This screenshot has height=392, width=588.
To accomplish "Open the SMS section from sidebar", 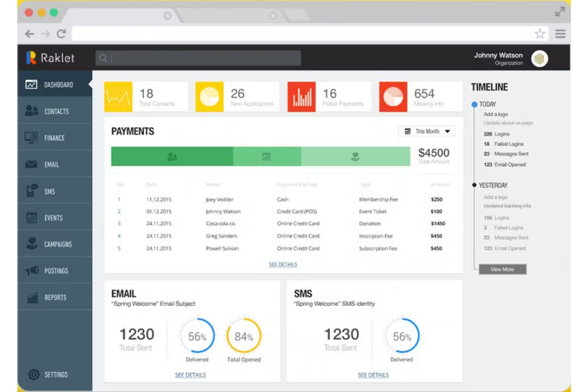I will click(32, 191).
